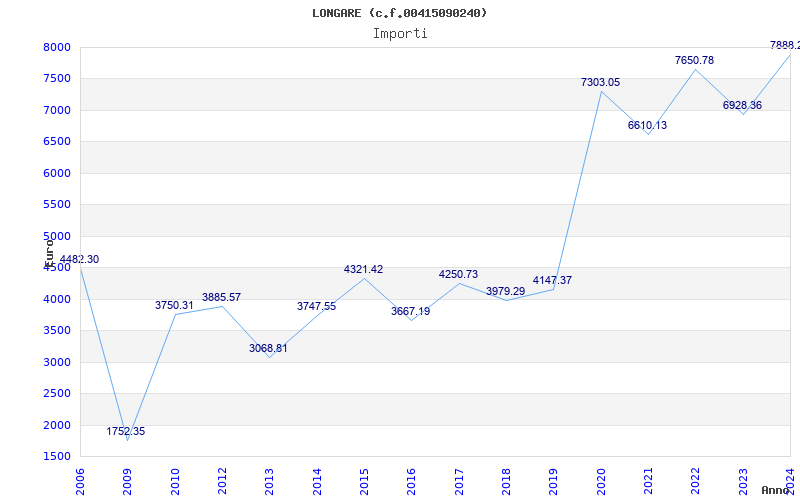The width and height of the screenshot is (800, 500).
Task: Click x-axis year 2012
Action: tap(222, 481)
